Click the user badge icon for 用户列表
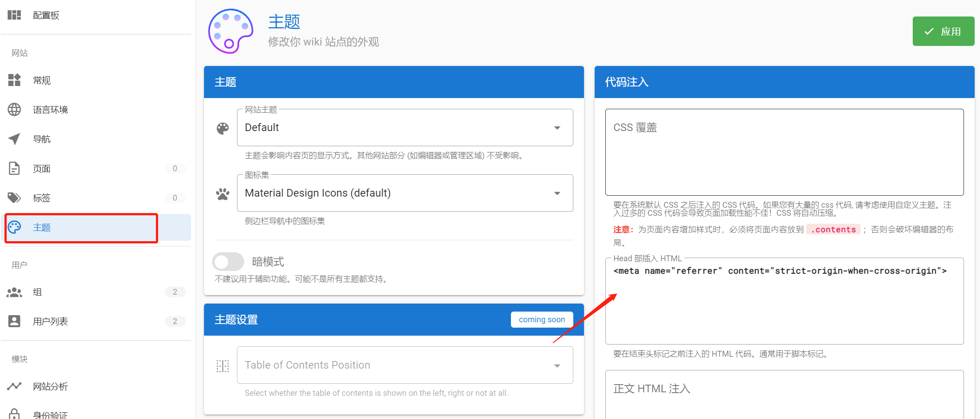 tap(14, 321)
